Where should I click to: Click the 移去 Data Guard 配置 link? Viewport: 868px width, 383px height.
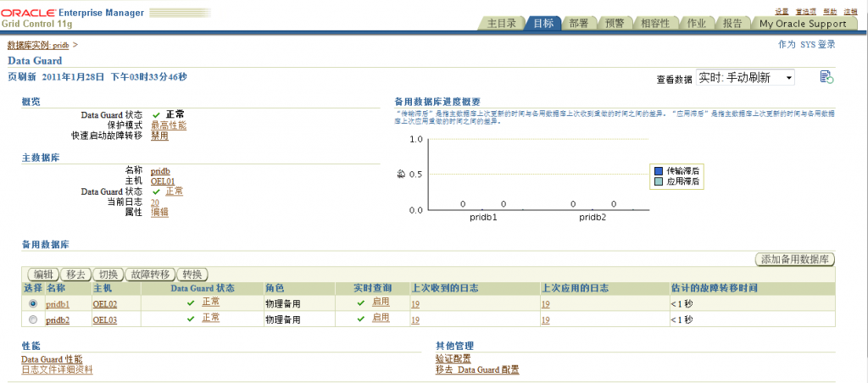pyautogui.click(x=478, y=369)
